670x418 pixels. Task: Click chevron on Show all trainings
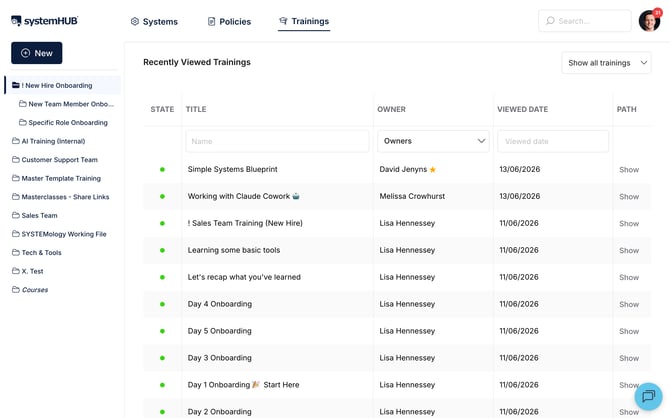[x=644, y=63]
